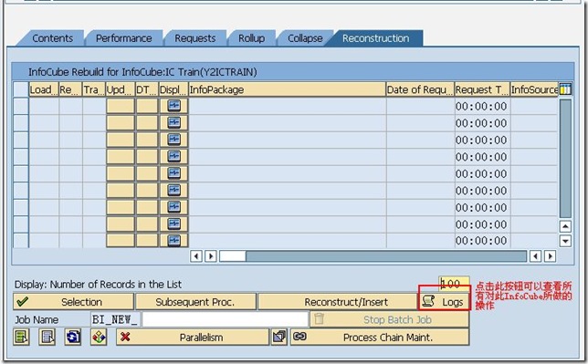
Task: Select the Reconstruction tab
Action: pos(376,38)
